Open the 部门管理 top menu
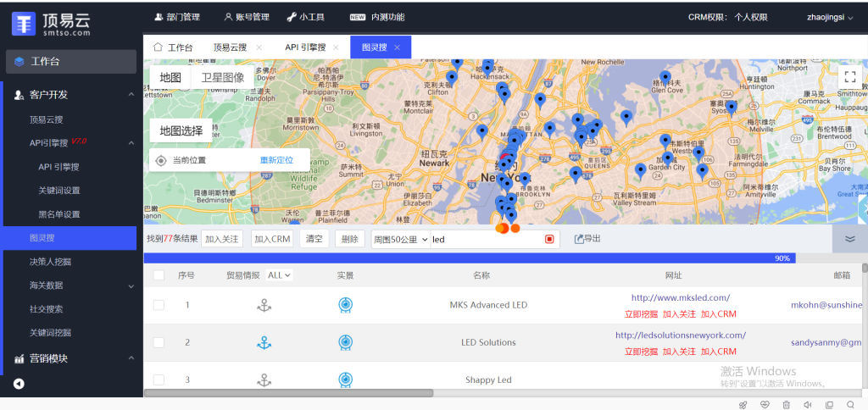868x410 pixels. (176, 17)
